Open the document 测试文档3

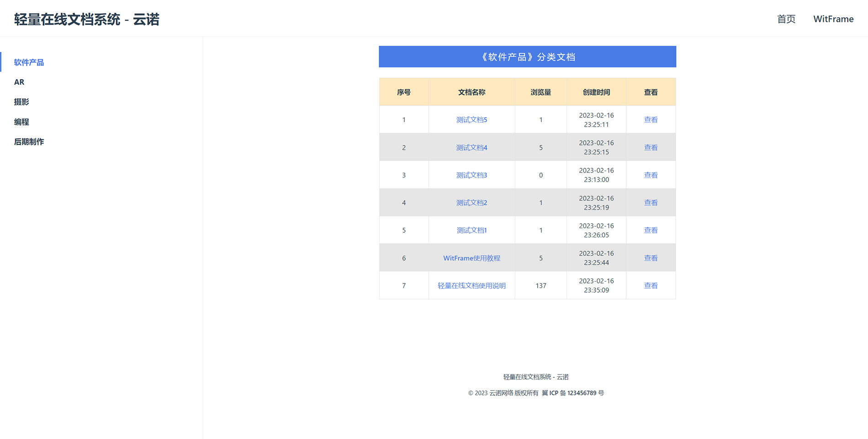tap(471, 175)
